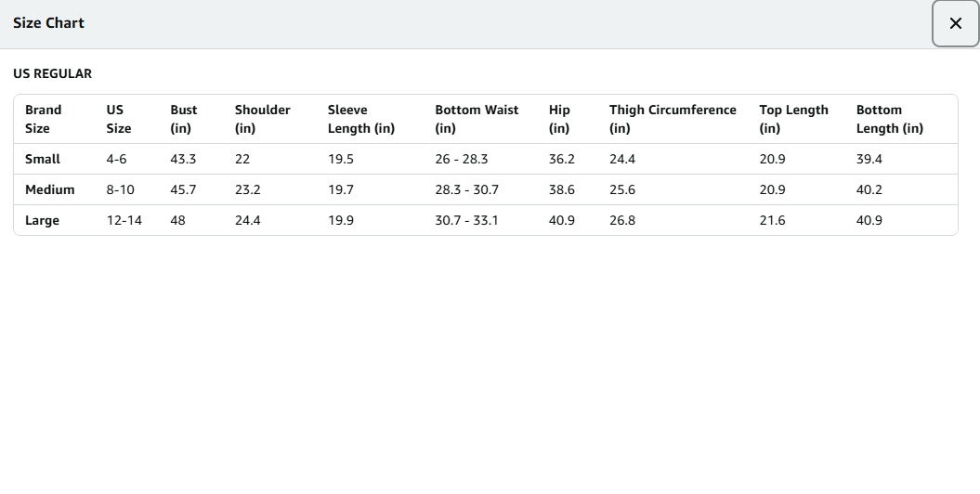Click the Top Length column header
Viewport: 980px width, 494px height.
793,119
